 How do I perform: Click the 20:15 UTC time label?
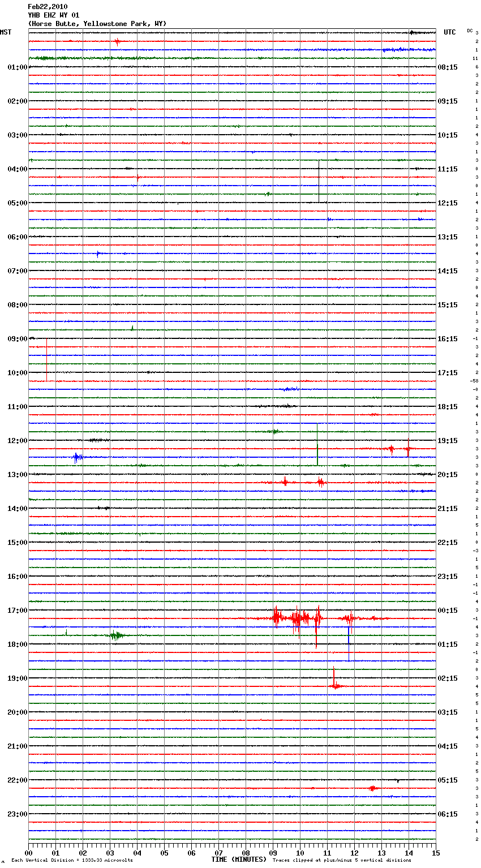pos(448,475)
